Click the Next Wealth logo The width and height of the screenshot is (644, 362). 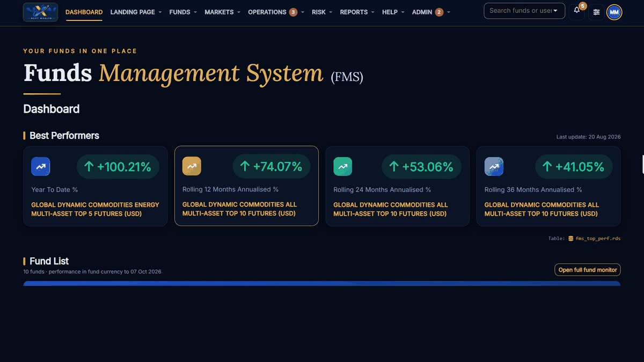(x=40, y=12)
